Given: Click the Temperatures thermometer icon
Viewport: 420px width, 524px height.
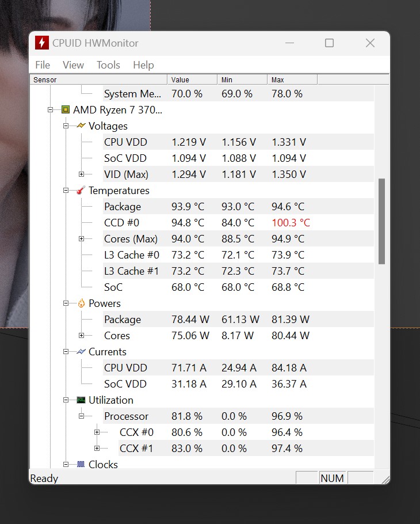Looking at the screenshot, I should click(x=81, y=190).
